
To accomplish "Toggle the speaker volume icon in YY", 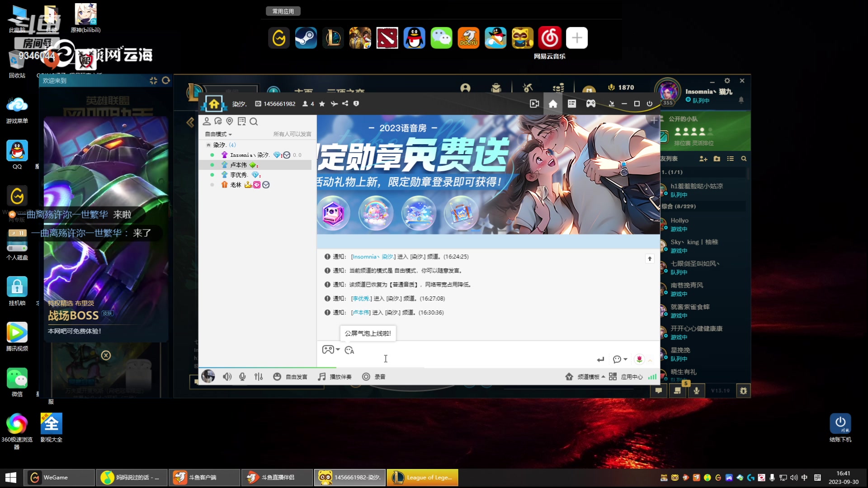I will 227,376.
